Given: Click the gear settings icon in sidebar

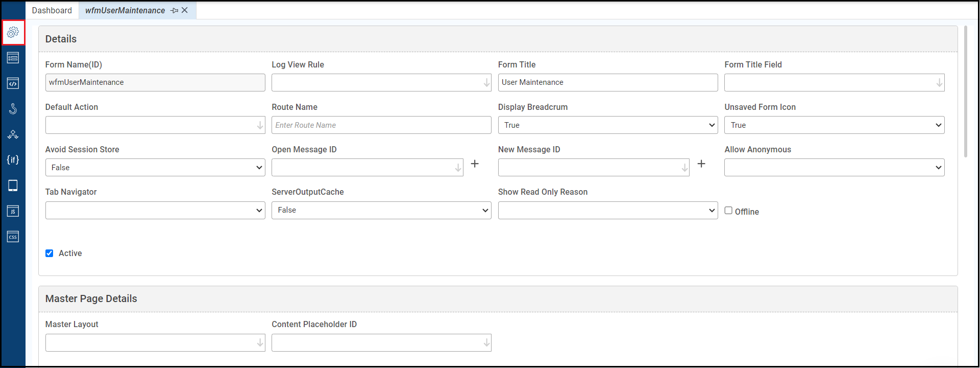Looking at the screenshot, I should coord(13,32).
